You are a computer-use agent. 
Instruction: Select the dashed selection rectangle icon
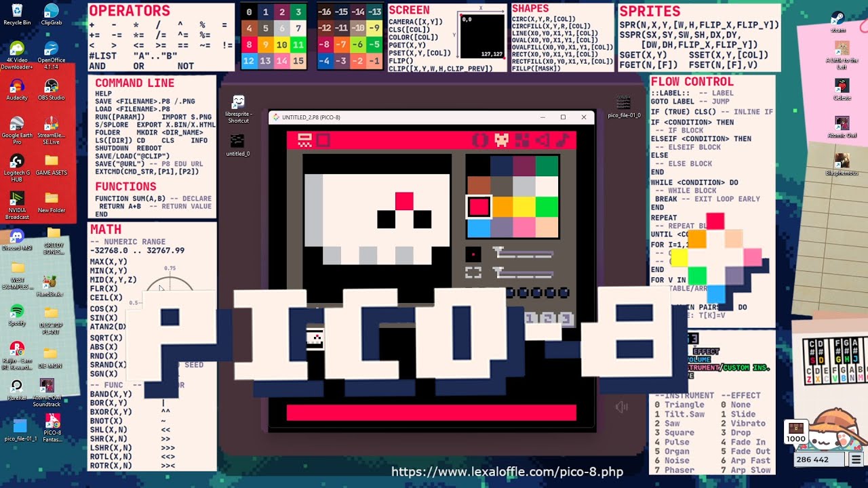coord(473,273)
